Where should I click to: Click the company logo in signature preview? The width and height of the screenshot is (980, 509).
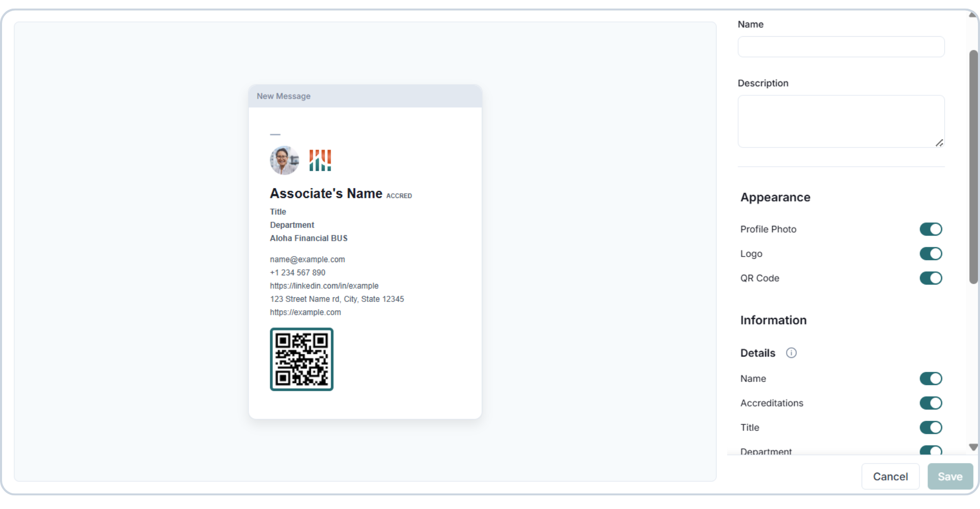(x=320, y=160)
